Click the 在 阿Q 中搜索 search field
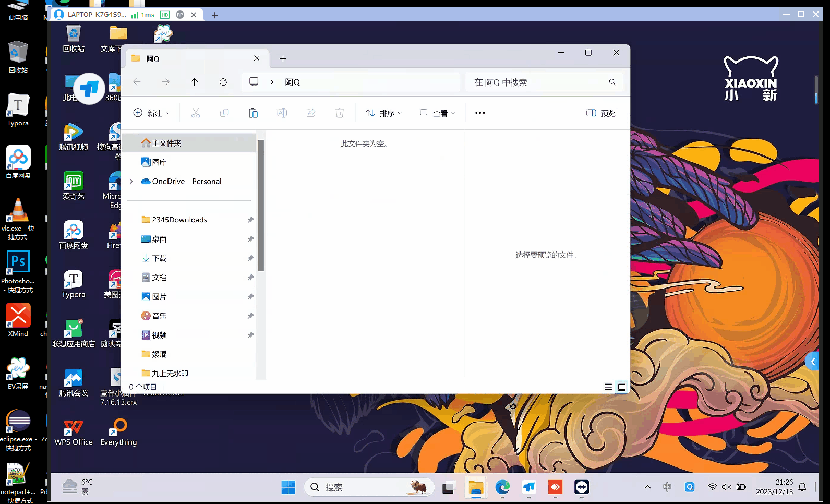The height and width of the screenshot is (504, 830). click(x=544, y=82)
